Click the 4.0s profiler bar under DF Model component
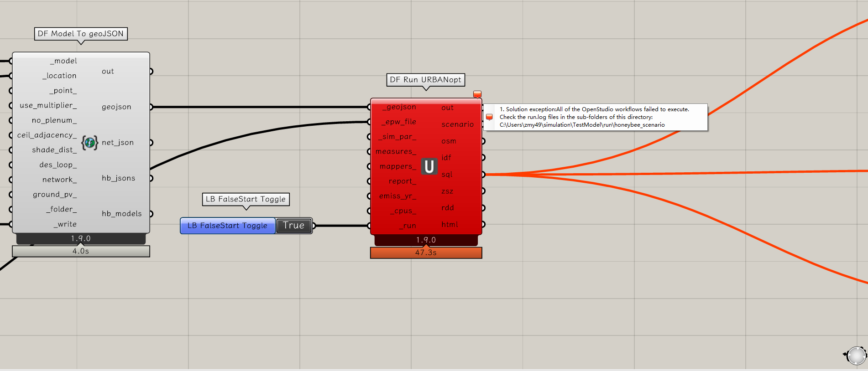 (81, 251)
